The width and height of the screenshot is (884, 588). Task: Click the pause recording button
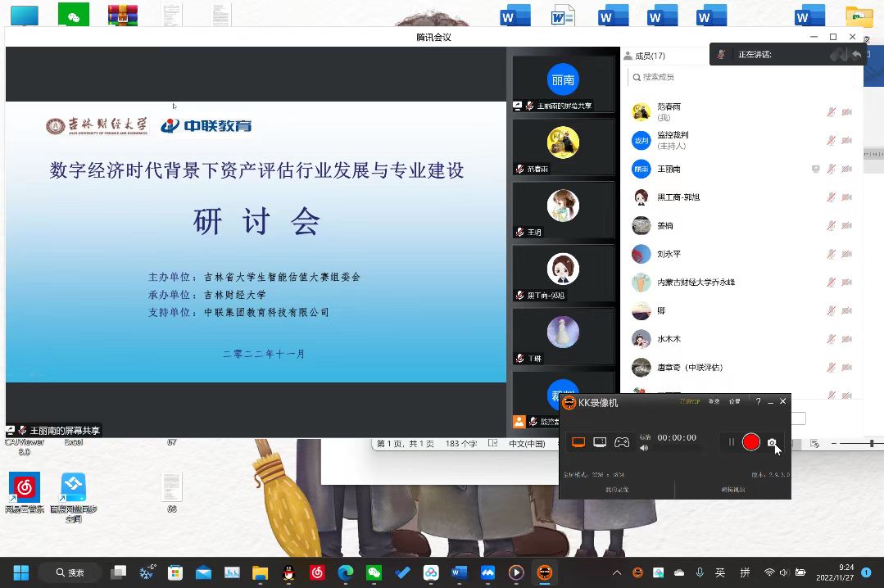(732, 442)
